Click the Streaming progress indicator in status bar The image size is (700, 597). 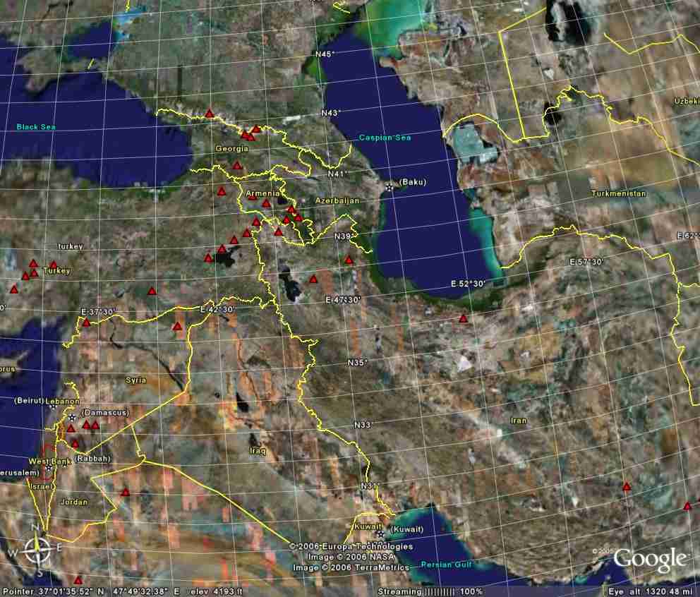(x=430, y=591)
